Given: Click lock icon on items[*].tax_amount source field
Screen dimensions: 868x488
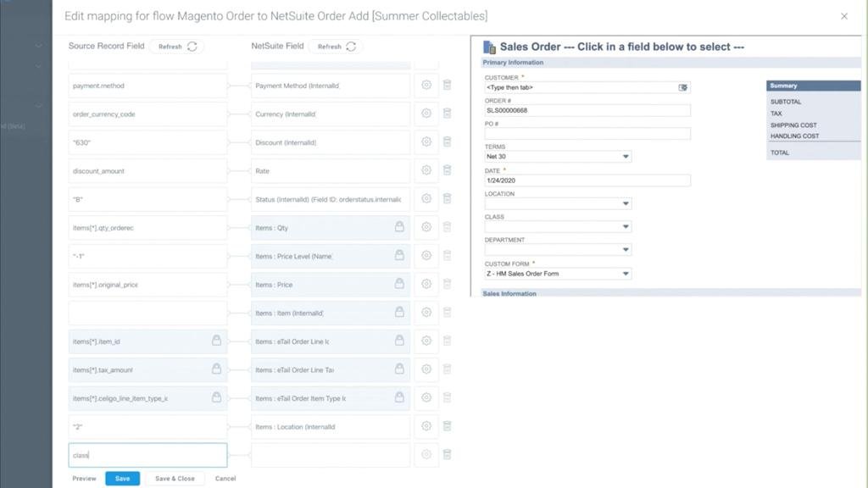Looking at the screenshot, I should (216, 369).
